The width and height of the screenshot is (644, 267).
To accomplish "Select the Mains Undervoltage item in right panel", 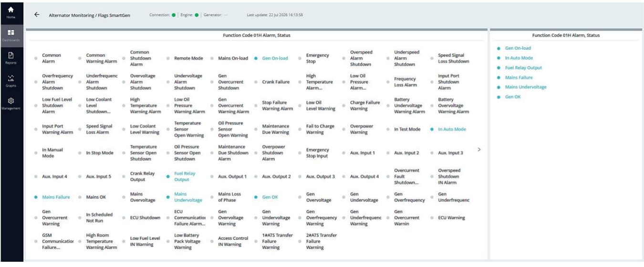I will tap(521, 87).
